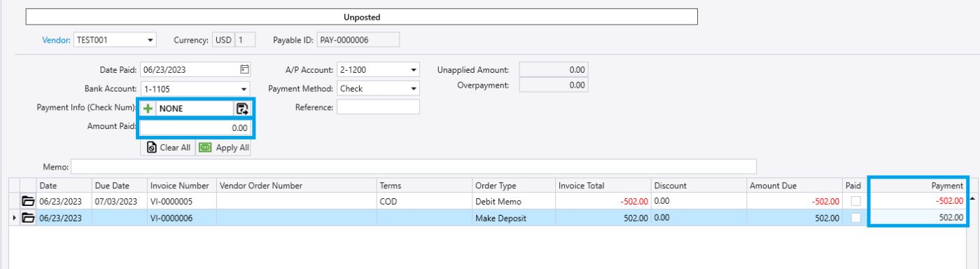
Task: Open folder icon for invoice VI-0000005
Action: 28,201
